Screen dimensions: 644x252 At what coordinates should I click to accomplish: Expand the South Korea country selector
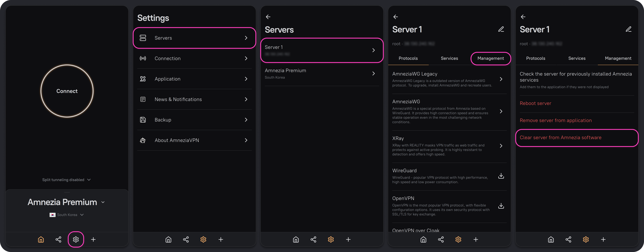[x=67, y=215]
